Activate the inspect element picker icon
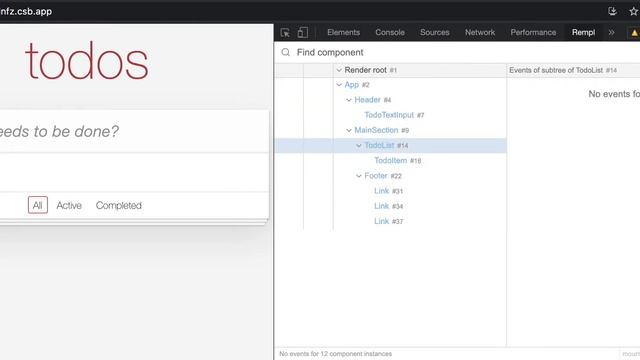 285,33
